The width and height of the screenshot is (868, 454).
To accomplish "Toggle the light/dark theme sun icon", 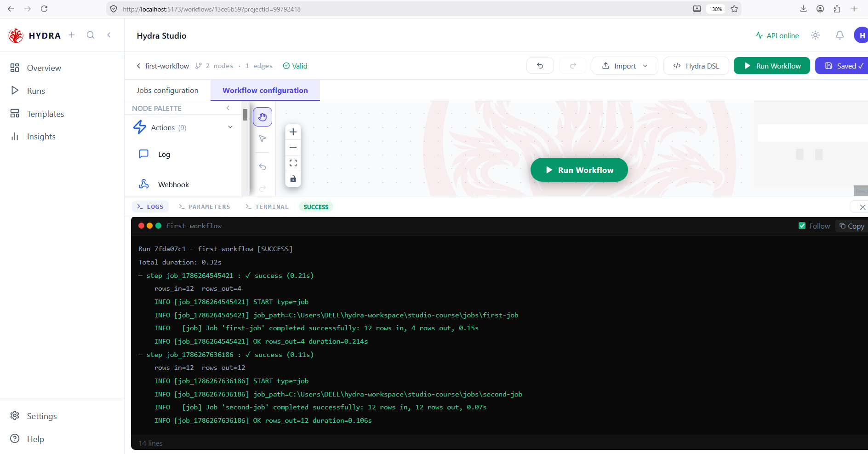I will point(816,35).
